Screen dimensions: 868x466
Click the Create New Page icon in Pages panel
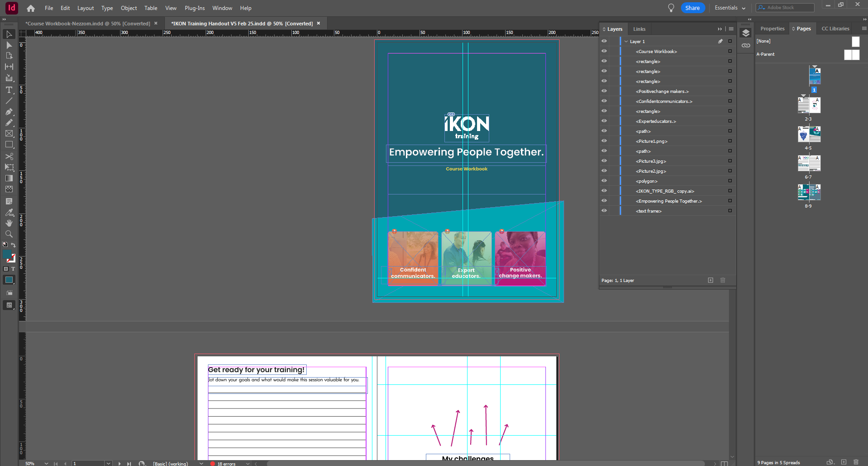coord(844,462)
